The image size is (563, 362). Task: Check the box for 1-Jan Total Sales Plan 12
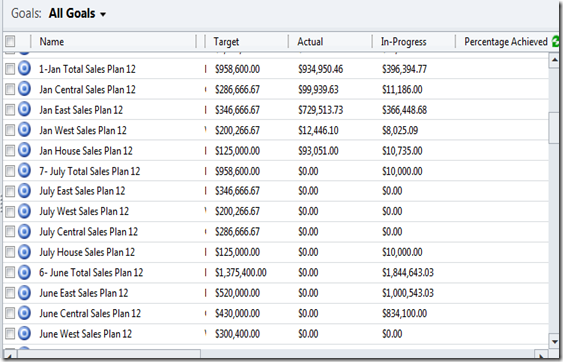coord(10,69)
